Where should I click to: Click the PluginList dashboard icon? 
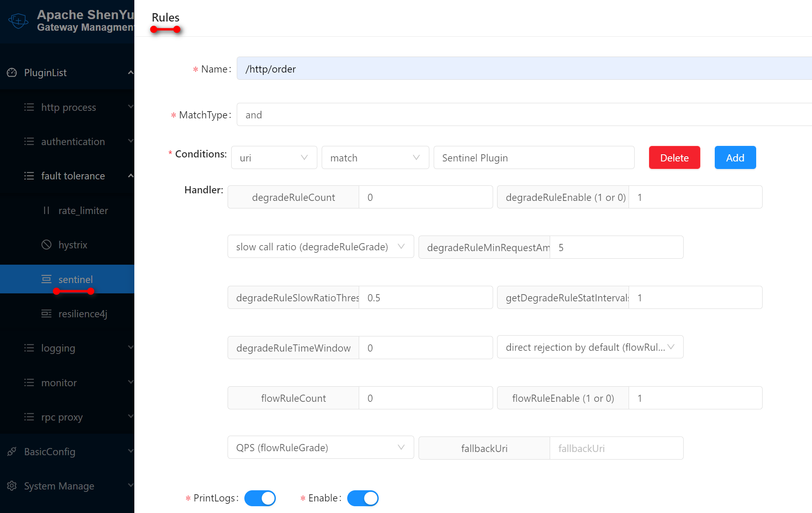[12, 73]
